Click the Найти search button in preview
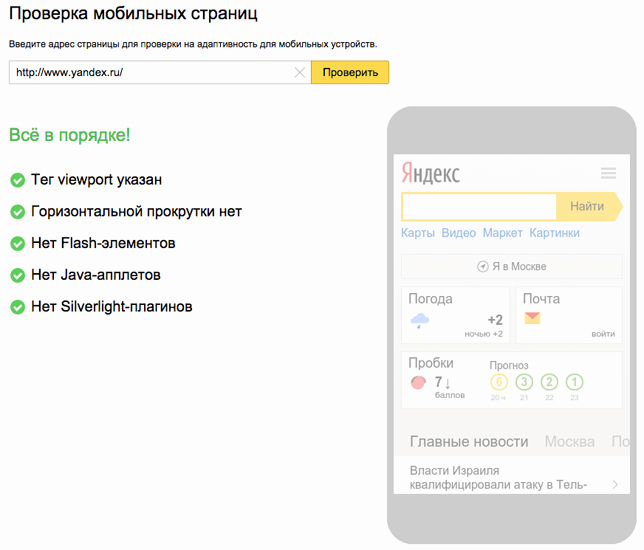Screen dimensions: 644x550 coord(589,206)
